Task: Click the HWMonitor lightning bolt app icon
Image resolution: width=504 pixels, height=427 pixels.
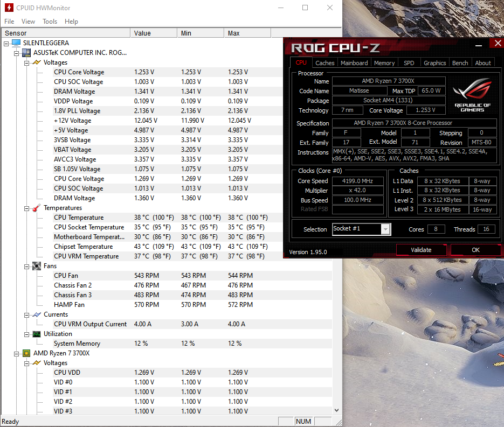Action: [x=9, y=8]
